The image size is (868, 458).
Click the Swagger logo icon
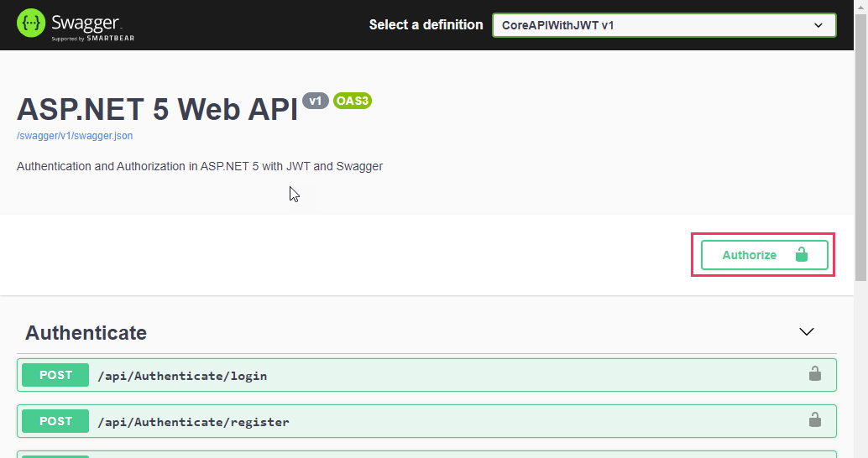pyautogui.click(x=31, y=23)
